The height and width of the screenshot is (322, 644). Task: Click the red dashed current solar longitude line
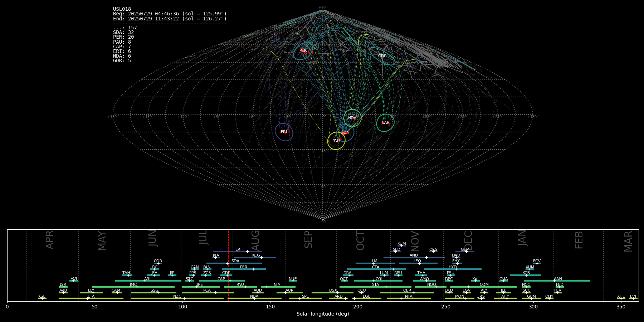click(229, 265)
